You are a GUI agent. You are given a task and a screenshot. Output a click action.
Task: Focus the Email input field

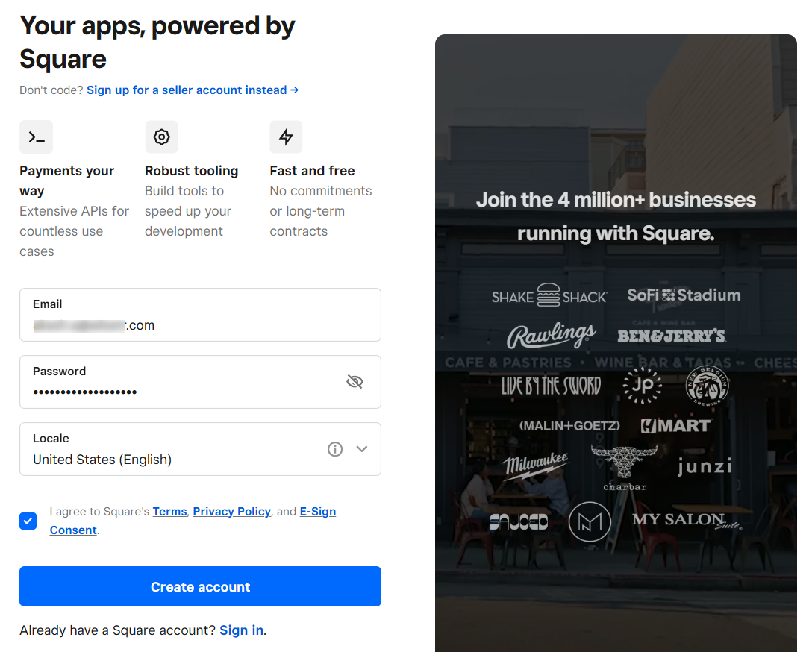201,315
